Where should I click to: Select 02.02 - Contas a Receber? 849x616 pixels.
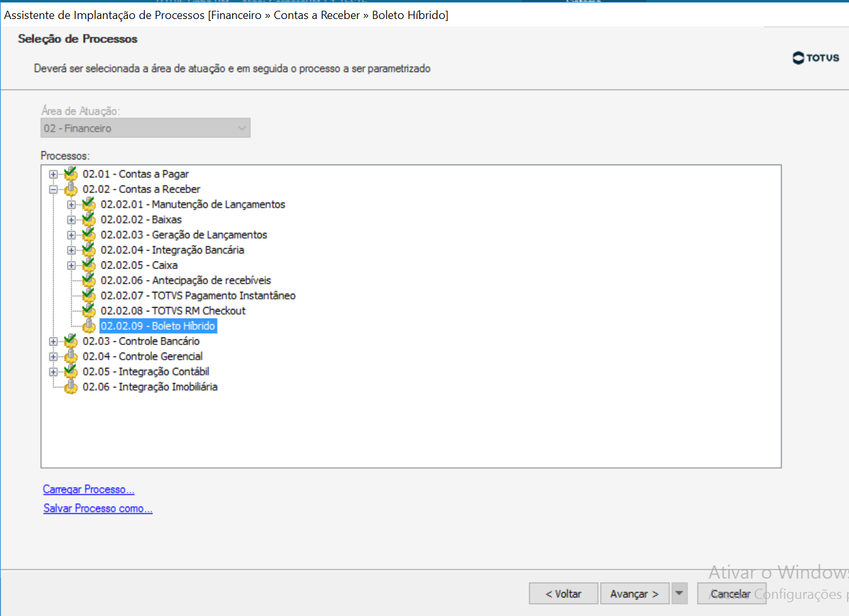pos(141,189)
